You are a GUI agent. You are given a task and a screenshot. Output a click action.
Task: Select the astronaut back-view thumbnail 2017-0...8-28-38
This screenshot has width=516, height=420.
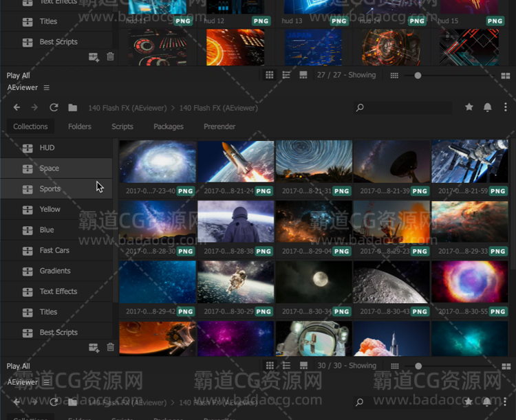235,221
